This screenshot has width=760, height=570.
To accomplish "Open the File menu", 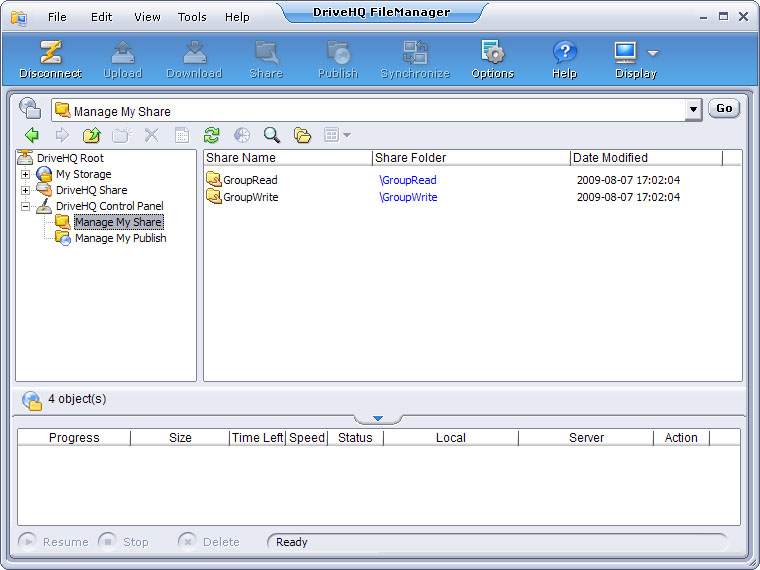I will click(57, 17).
